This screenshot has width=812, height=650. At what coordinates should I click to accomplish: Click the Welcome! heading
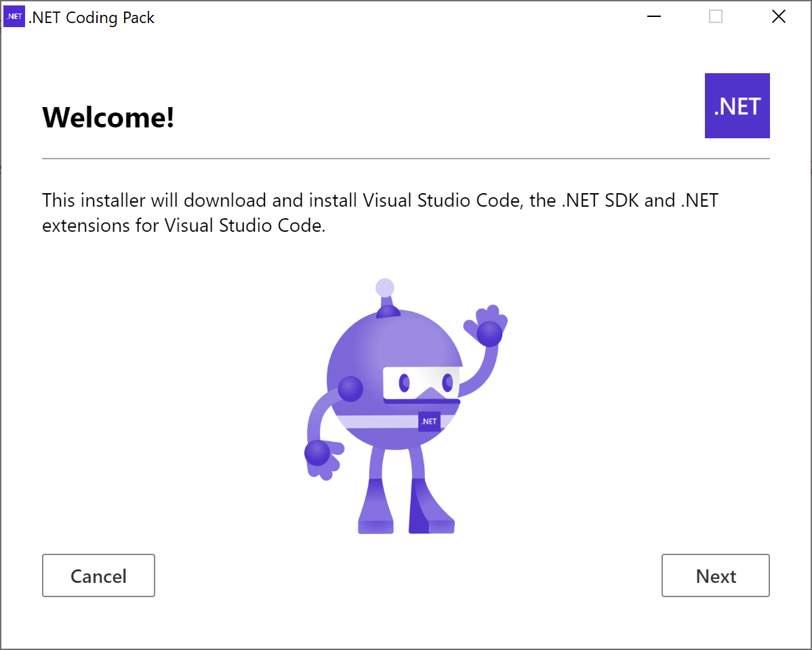click(108, 117)
